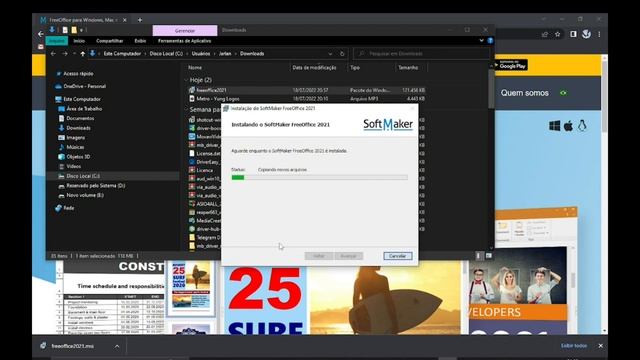The image size is (640, 360).
Task: Bookmark this page with star icon
Action: point(558,34)
